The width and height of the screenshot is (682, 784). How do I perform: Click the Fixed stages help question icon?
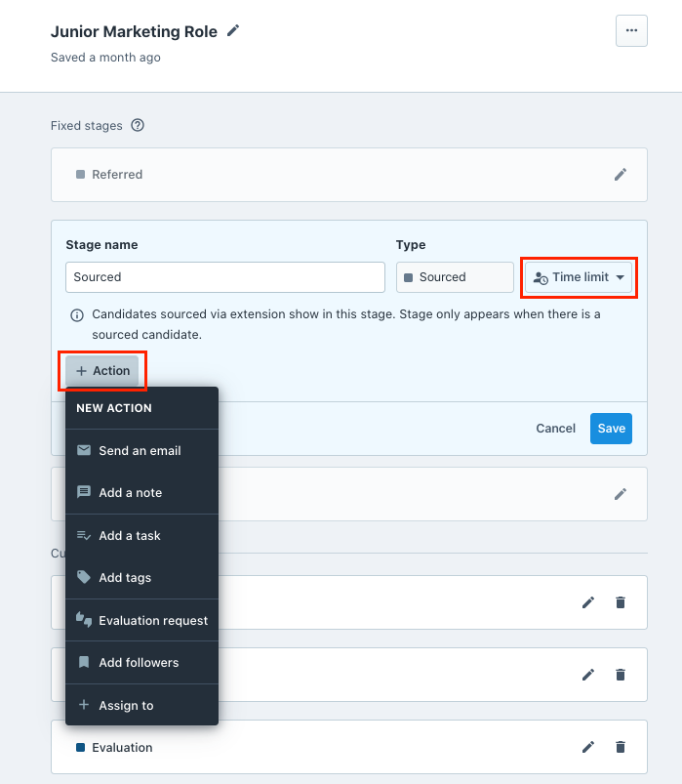point(138,125)
